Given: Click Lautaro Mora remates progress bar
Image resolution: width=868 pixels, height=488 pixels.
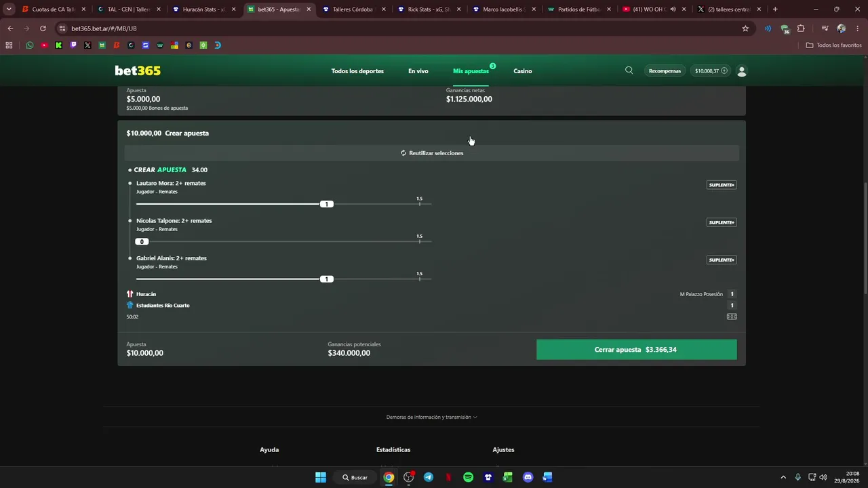Looking at the screenshot, I should [283, 204].
